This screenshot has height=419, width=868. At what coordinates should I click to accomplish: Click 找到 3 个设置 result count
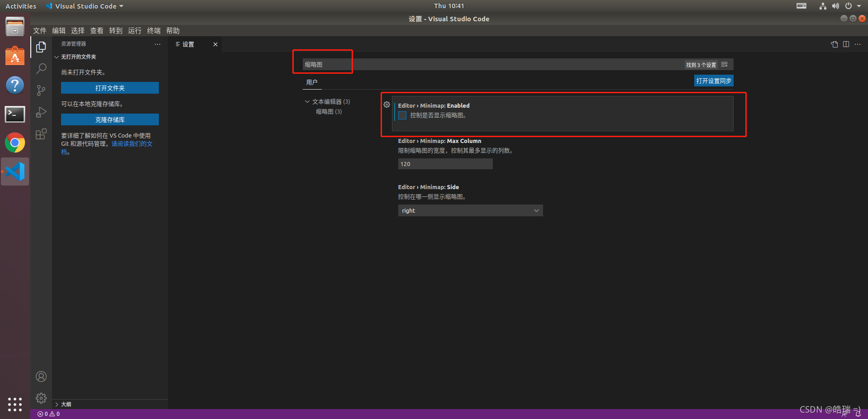(701, 65)
